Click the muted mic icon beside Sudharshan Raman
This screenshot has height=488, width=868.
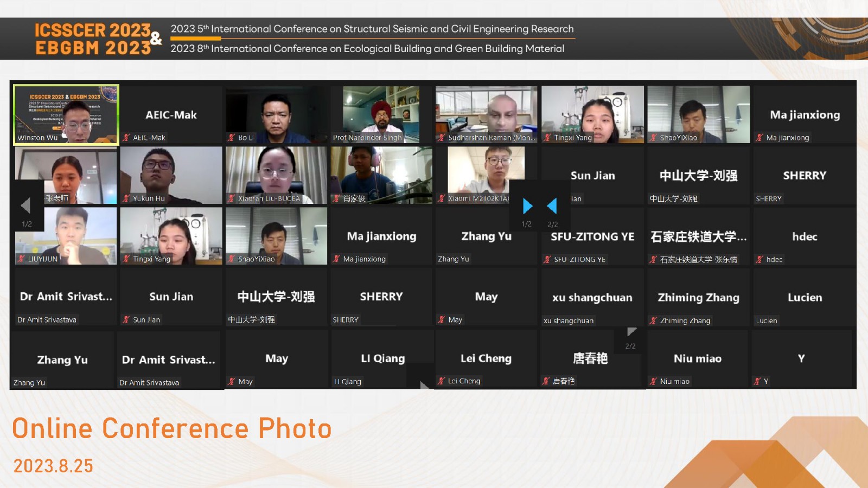coord(442,138)
